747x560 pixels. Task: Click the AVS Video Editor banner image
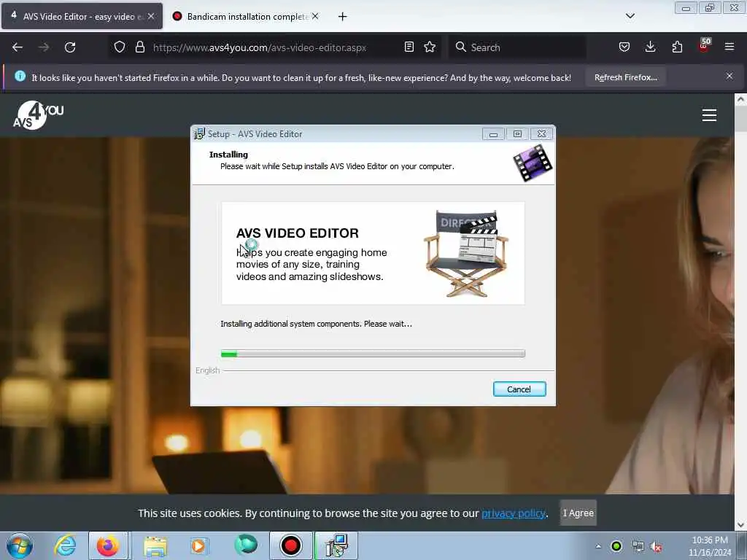tap(373, 253)
